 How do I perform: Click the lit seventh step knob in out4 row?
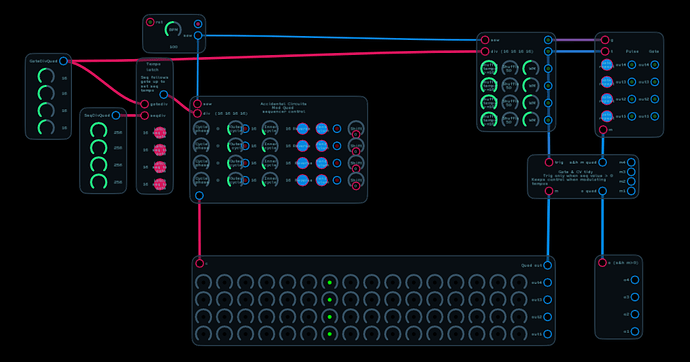(x=330, y=282)
